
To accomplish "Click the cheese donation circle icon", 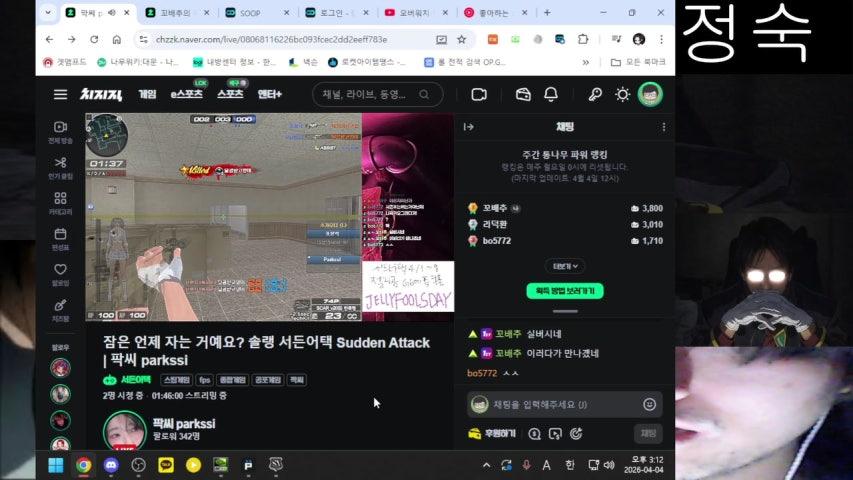I will (x=534, y=434).
